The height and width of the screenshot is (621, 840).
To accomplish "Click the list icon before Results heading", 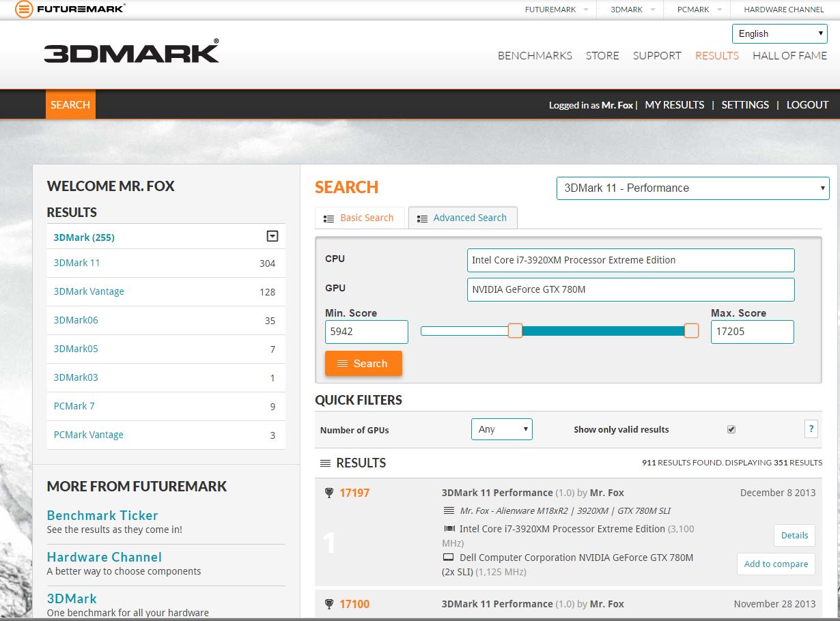I will point(326,463).
